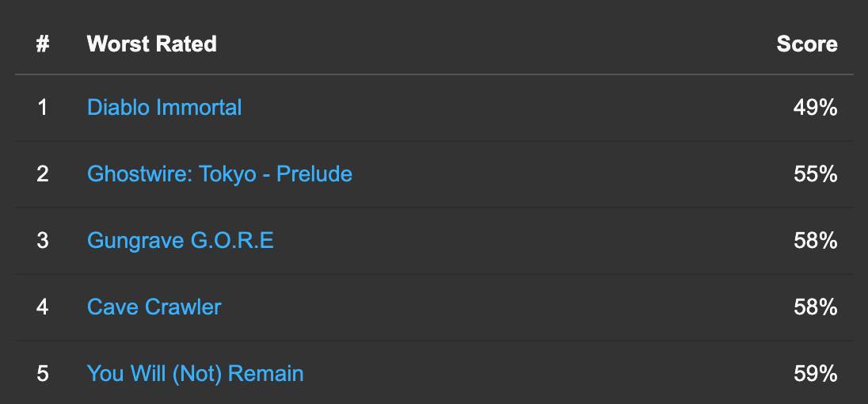Image resolution: width=868 pixels, height=404 pixels.
Task: Click the Worst Rated column header
Action: pyautogui.click(x=151, y=44)
